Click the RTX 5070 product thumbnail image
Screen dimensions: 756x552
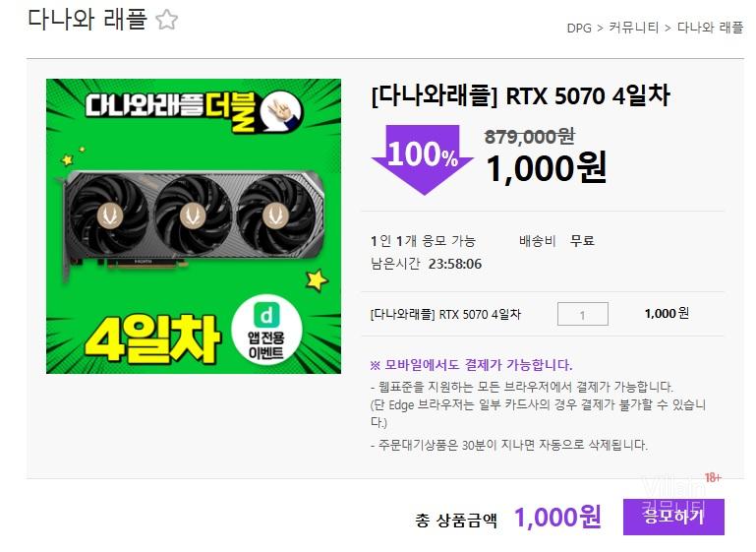point(194,226)
